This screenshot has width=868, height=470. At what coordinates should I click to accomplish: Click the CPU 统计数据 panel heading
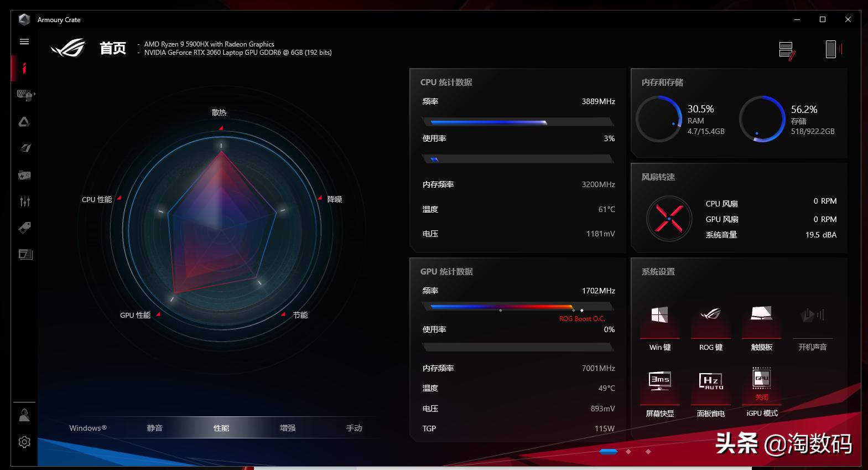tap(446, 82)
